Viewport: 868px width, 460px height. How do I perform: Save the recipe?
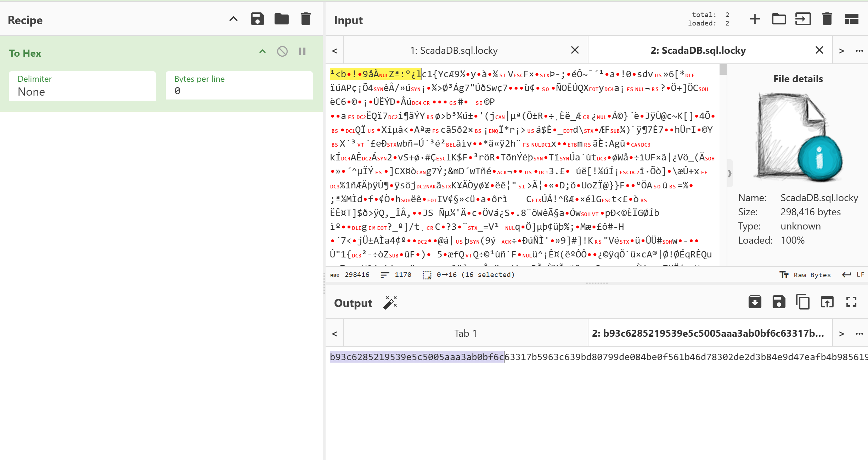(257, 19)
